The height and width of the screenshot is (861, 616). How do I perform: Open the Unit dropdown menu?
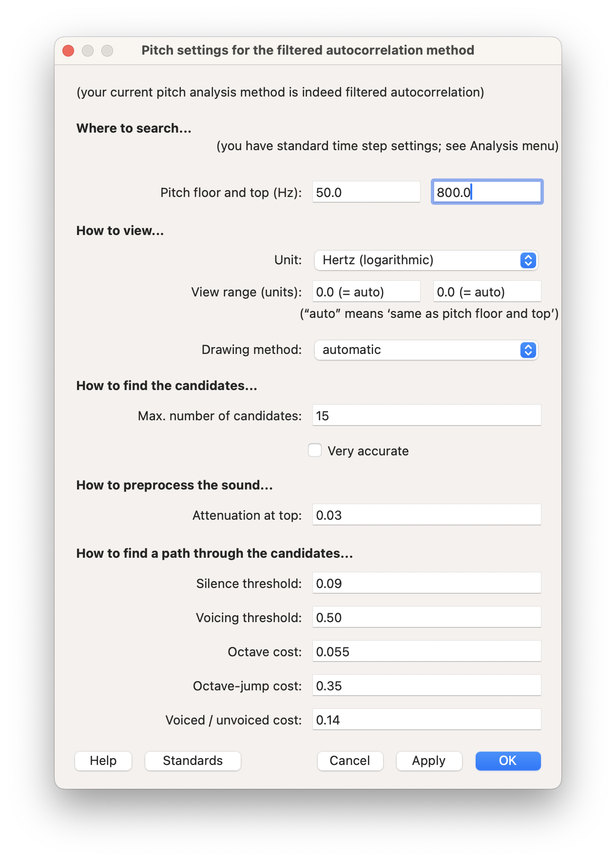coord(426,260)
